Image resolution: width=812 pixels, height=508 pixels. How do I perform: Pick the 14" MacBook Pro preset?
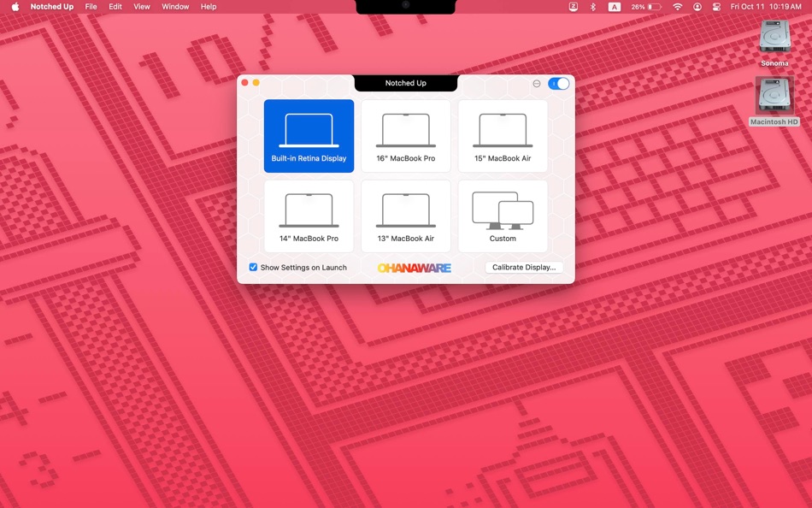click(309, 216)
